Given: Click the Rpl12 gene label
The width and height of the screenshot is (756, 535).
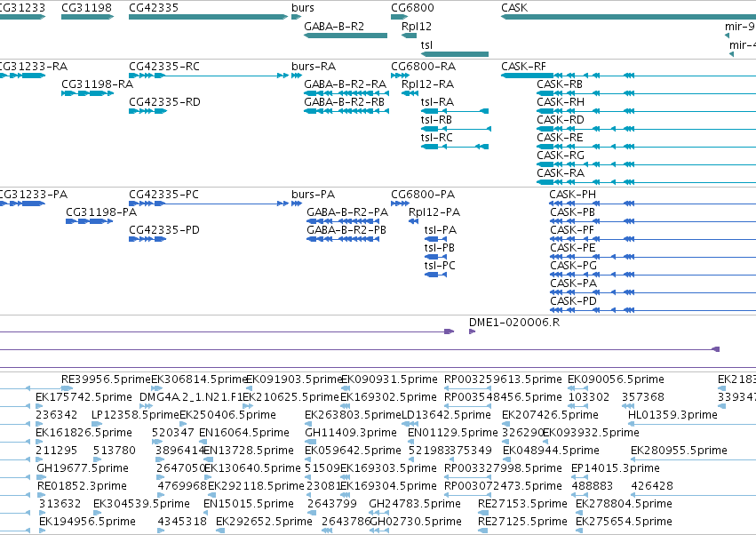Looking at the screenshot, I should [417, 27].
